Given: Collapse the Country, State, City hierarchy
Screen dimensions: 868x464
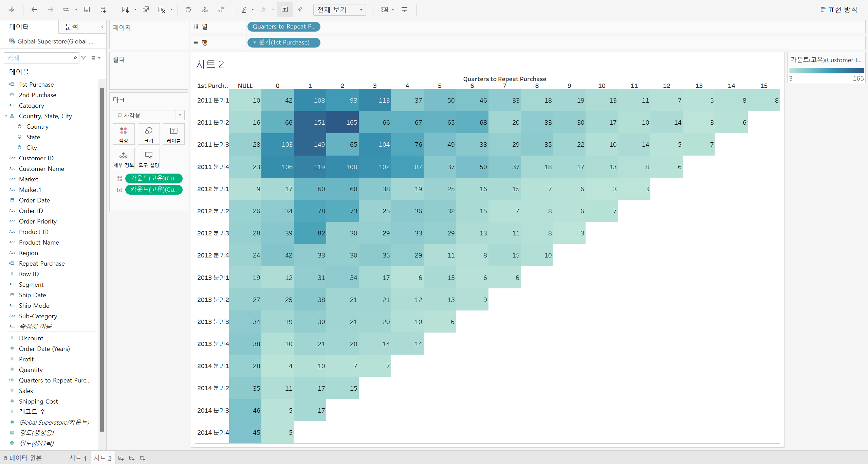Looking at the screenshot, I should 6,116.
